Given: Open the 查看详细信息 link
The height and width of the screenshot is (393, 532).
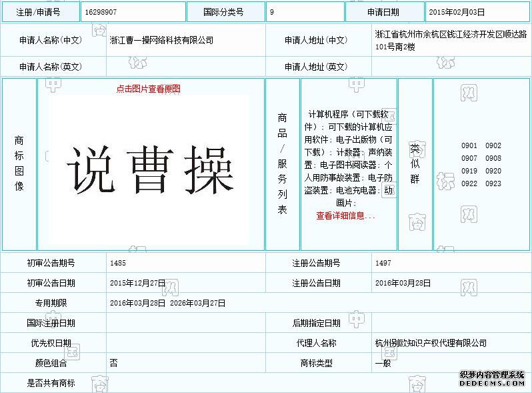Looking at the screenshot, I should point(345,216).
